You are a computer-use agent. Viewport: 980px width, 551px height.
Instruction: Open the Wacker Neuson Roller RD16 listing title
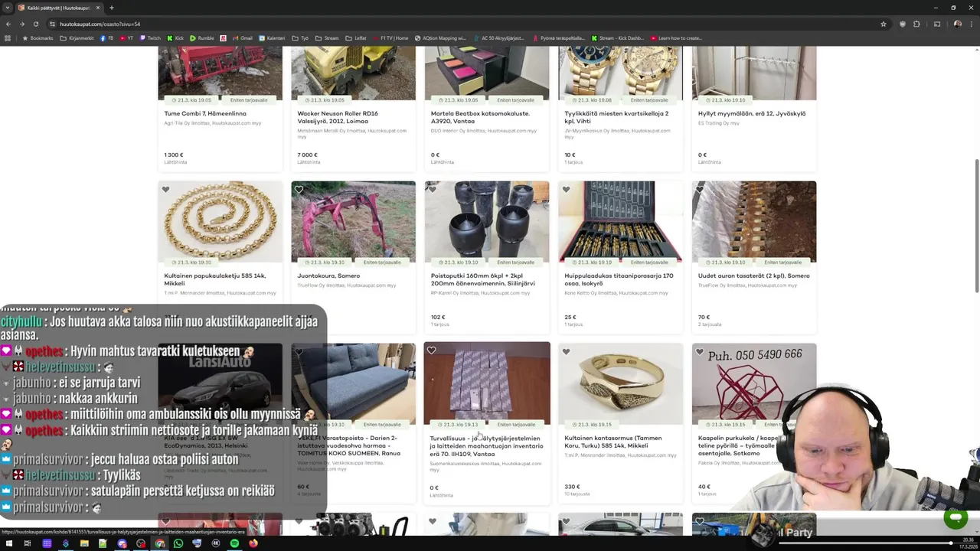(x=338, y=117)
